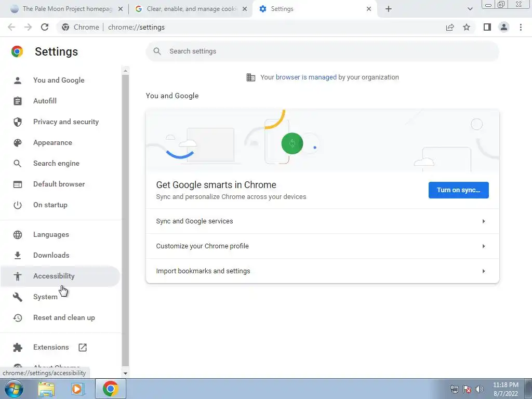Open the Windows Start menu

click(x=14, y=389)
